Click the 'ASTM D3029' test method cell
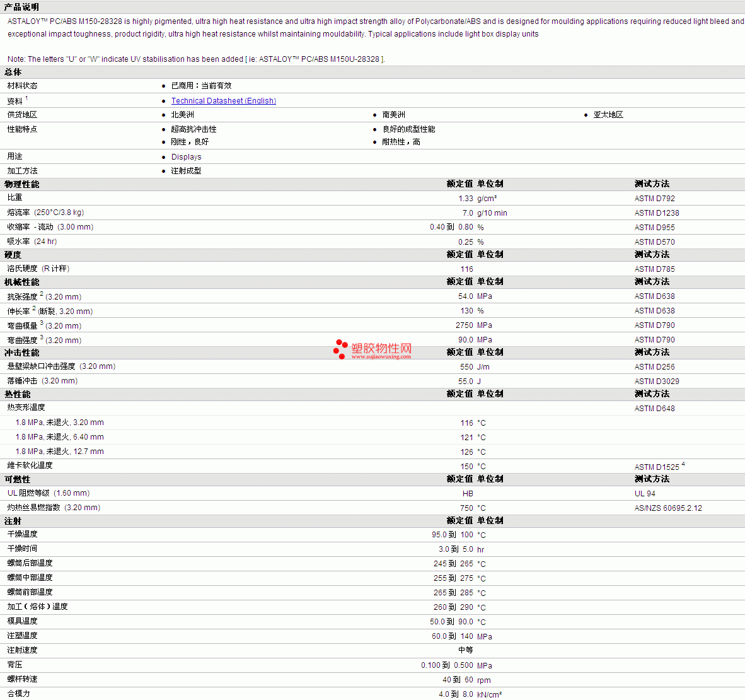745x700 pixels. pos(657,382)
